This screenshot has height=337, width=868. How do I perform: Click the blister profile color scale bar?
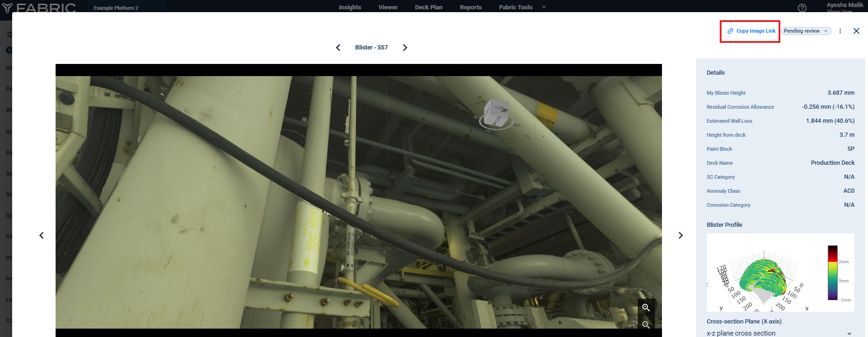(832, 273)
